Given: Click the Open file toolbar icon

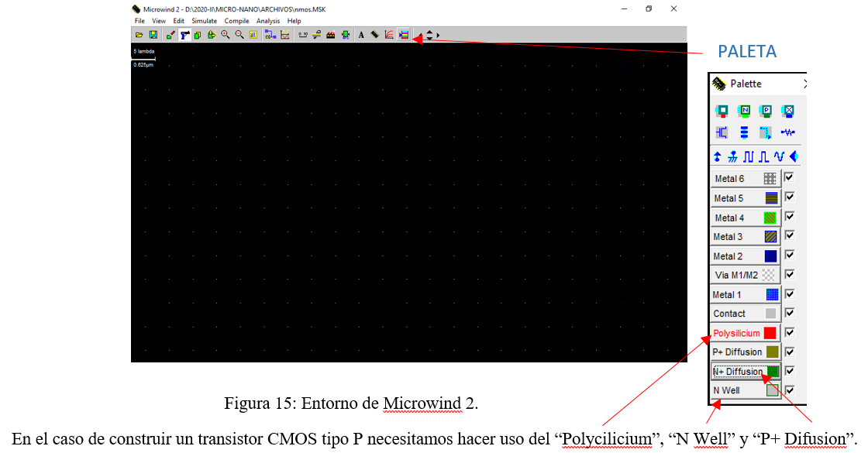Looking at the screenshot, I should 139,35.
